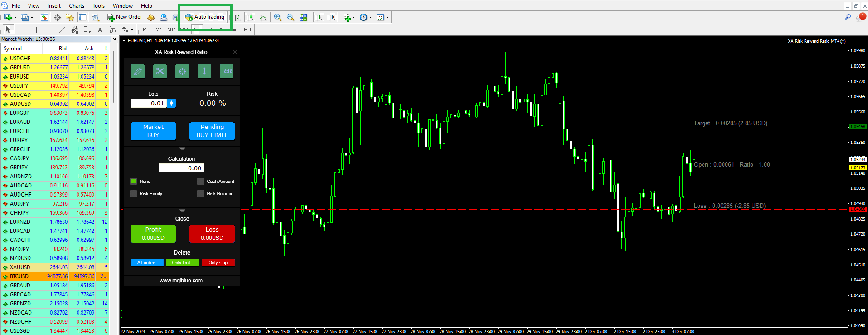
Task: Open the Tools menu
Action: (x=98, y=6)
